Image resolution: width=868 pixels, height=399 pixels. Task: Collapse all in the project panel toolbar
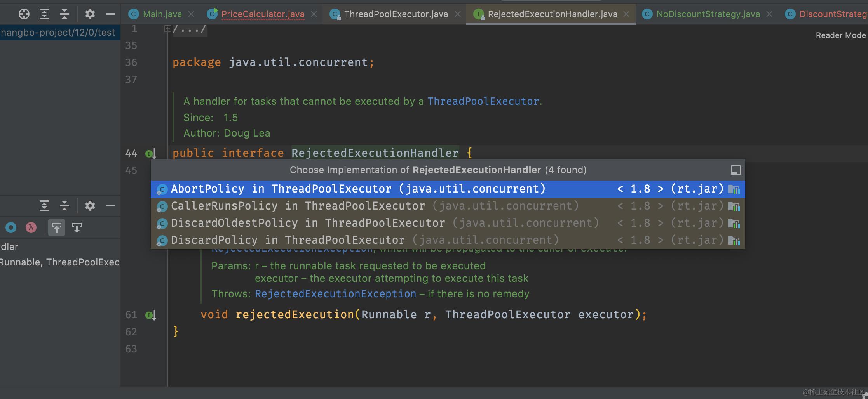click(64, 14)
